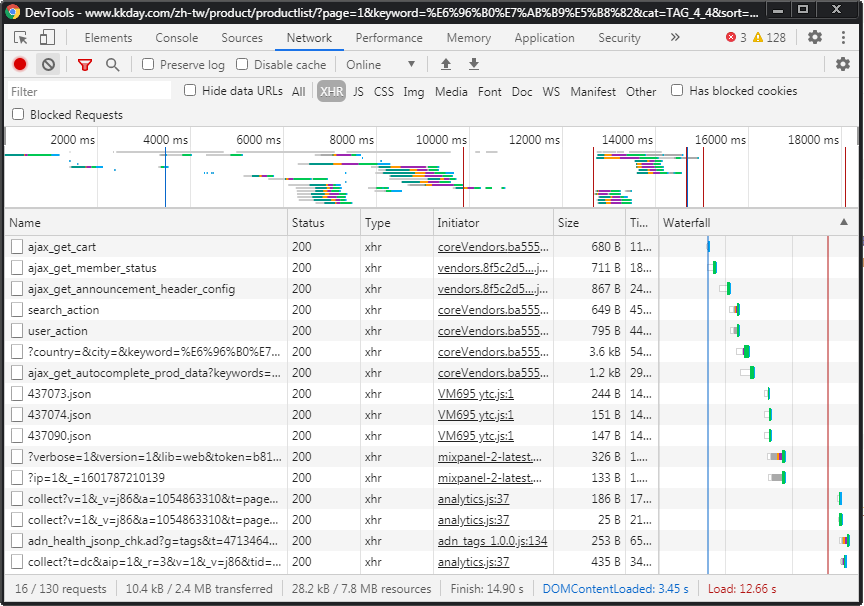The width and height of the screenshot is (864, 606).
Task: Open network settings gear icon
Action: pos(843,64)
